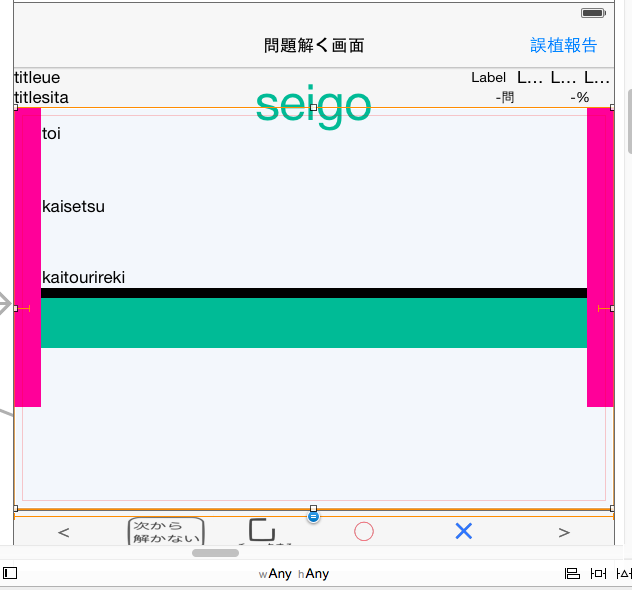Screen dimensions: 632x590
Task: Open the Align constraints menu icon
Action: (572, 573)
